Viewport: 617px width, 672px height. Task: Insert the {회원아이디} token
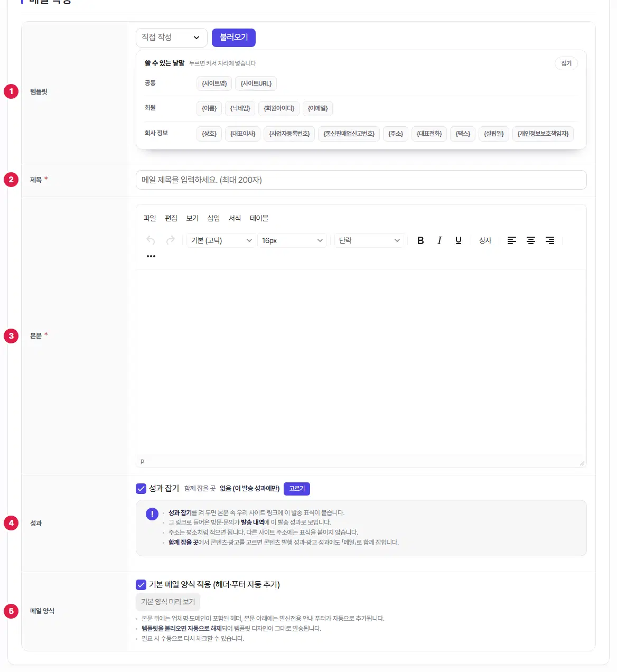[x=279, y=108]
